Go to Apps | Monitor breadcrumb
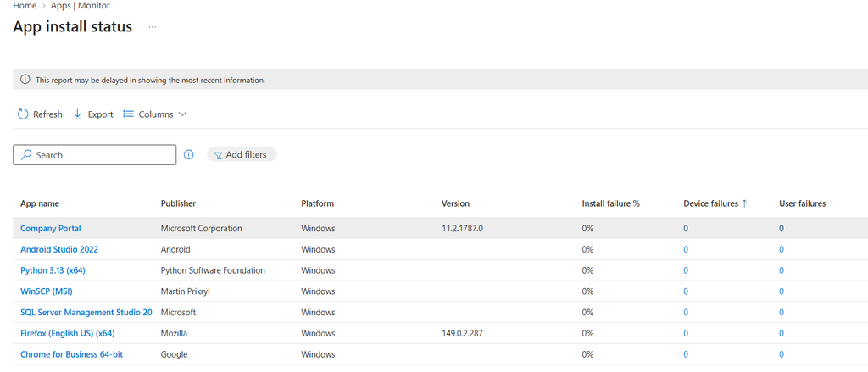 point(81,6)
